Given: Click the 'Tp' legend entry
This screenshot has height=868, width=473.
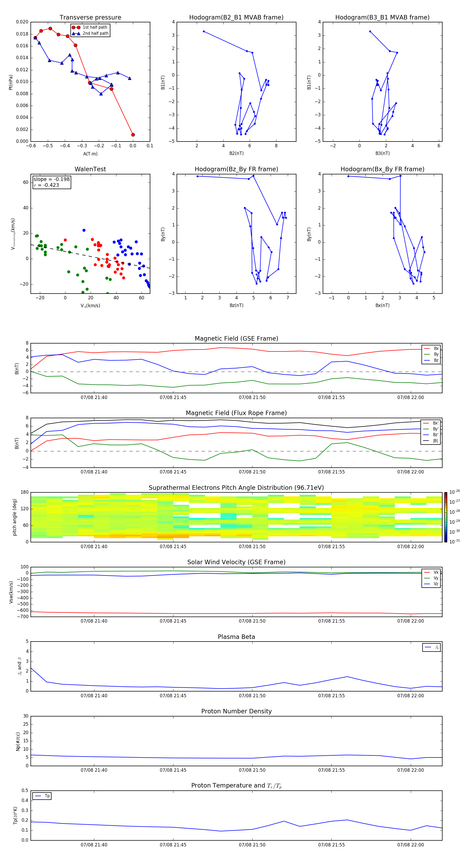Looking at the screenshot, I should [42, 796].
